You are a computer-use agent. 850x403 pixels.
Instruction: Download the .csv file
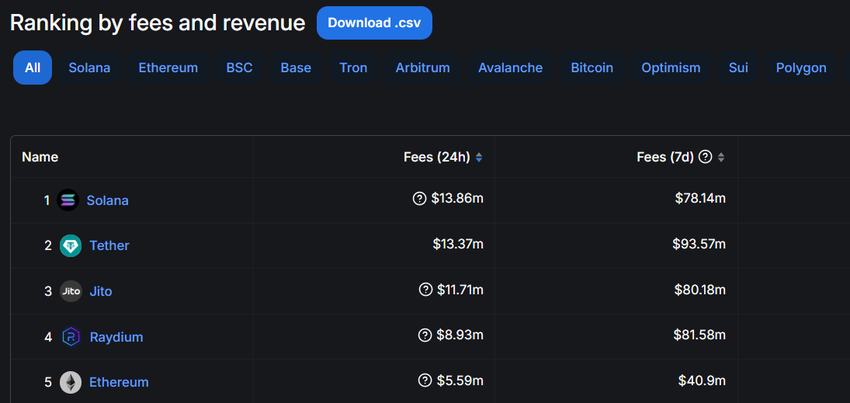[x=374, y=22]
